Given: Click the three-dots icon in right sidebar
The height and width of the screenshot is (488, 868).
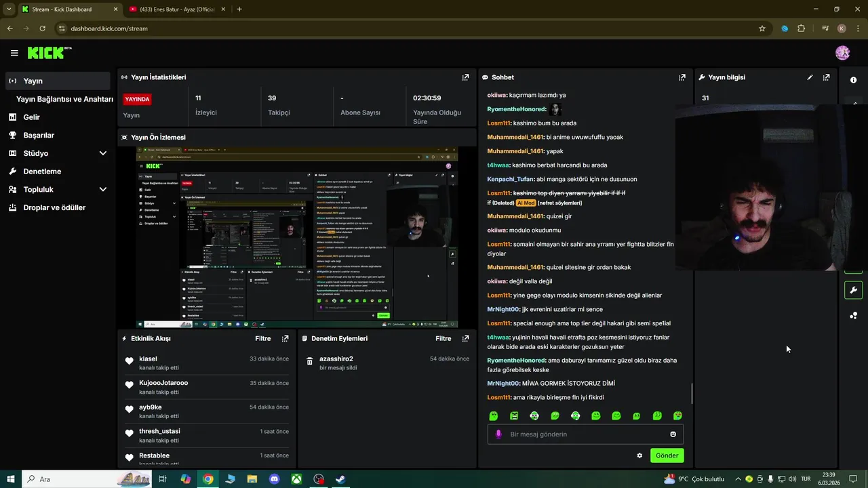Looking at the screenshot, I should (853, 315).
